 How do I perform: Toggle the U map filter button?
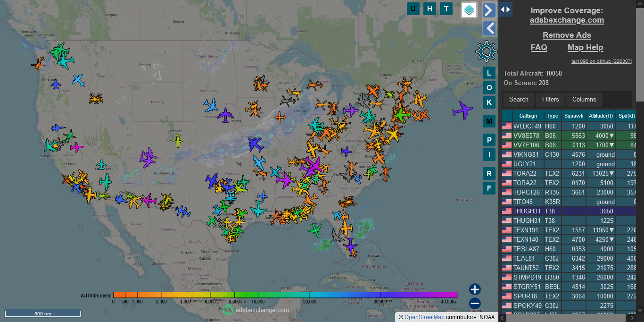[413, 8]
